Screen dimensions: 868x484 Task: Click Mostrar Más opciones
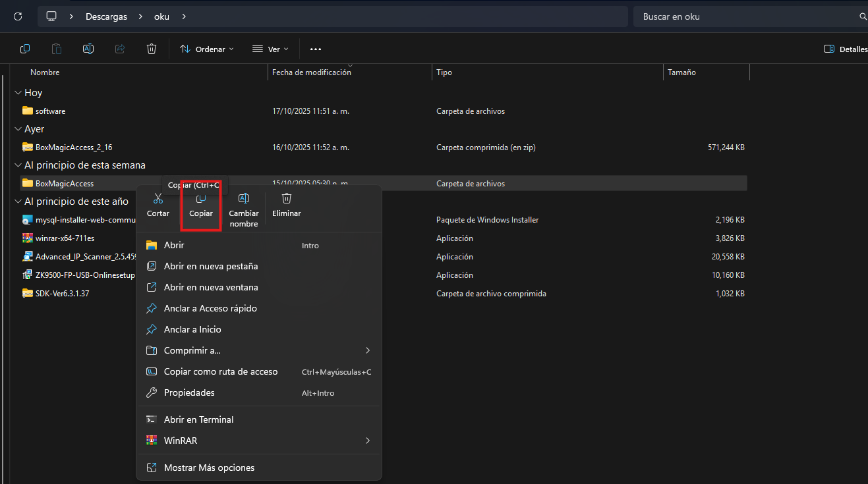pyautogui.click(x=209, y=468)
